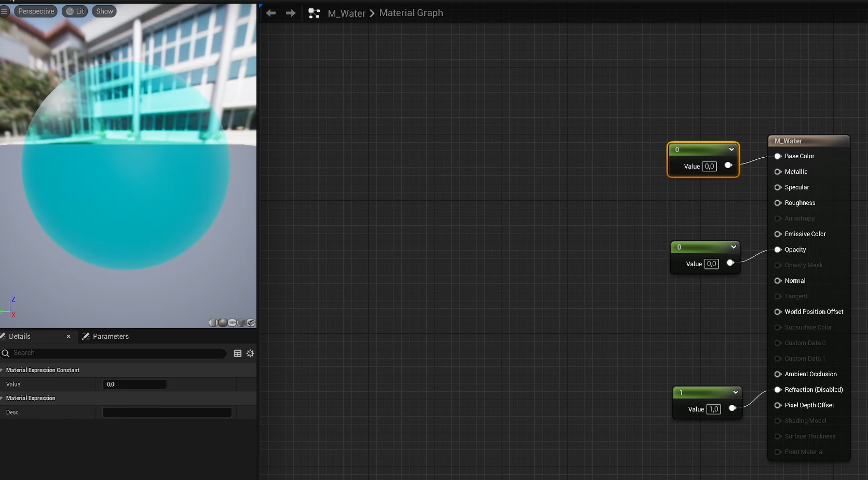Click the back navigation arrow in graph
This screenshot has height=480, width=868.
click(270, 13)
